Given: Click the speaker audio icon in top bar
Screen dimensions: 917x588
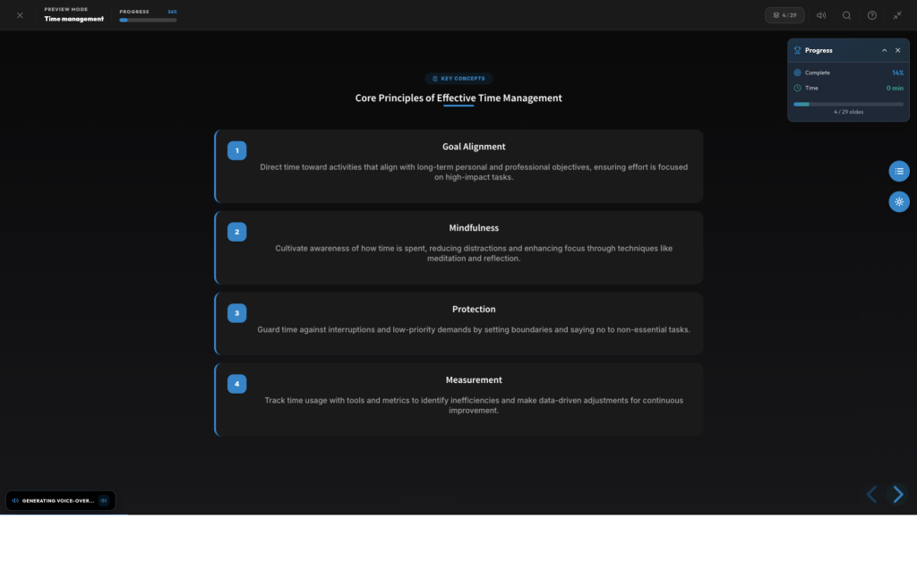Looking at the screenshot, I should tap(821, 15).
